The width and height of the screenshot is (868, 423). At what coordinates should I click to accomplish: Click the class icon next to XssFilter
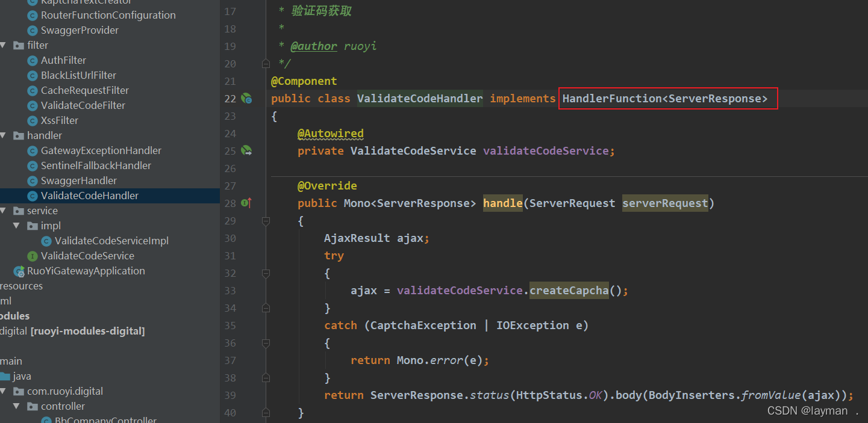pyautogui.click(x=33, y=120)
